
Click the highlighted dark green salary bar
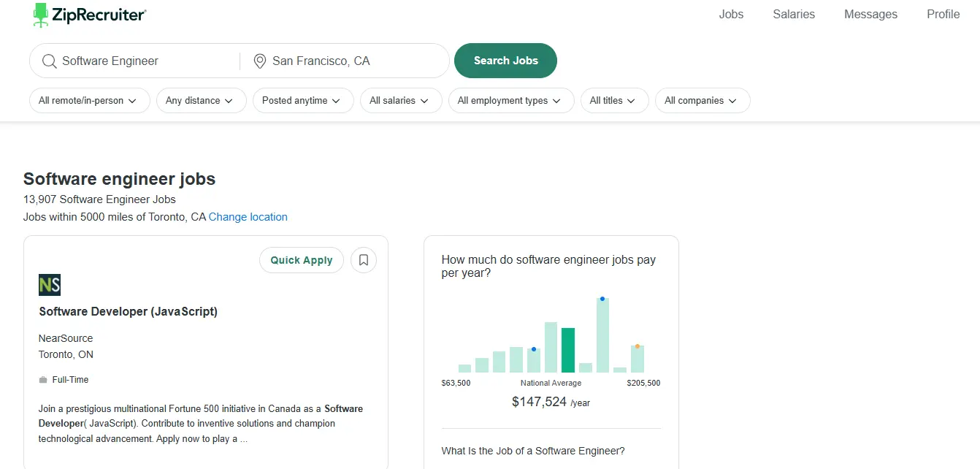pos(568,351)
